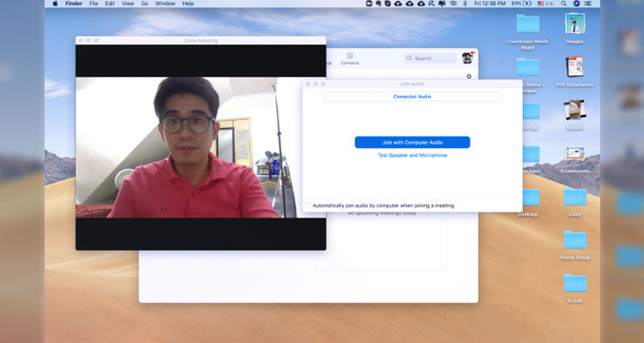Select the Images desktop item

click(574, 28)
